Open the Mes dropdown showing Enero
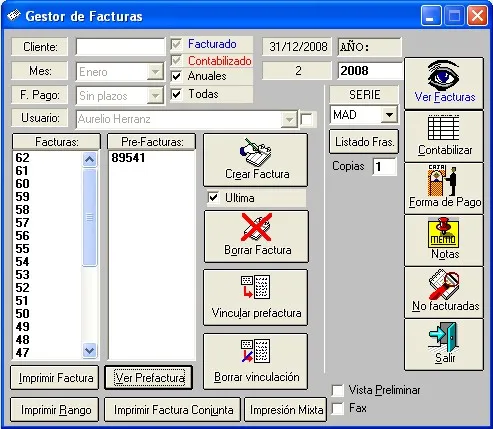493x429 pixels. tap(155, 72)
